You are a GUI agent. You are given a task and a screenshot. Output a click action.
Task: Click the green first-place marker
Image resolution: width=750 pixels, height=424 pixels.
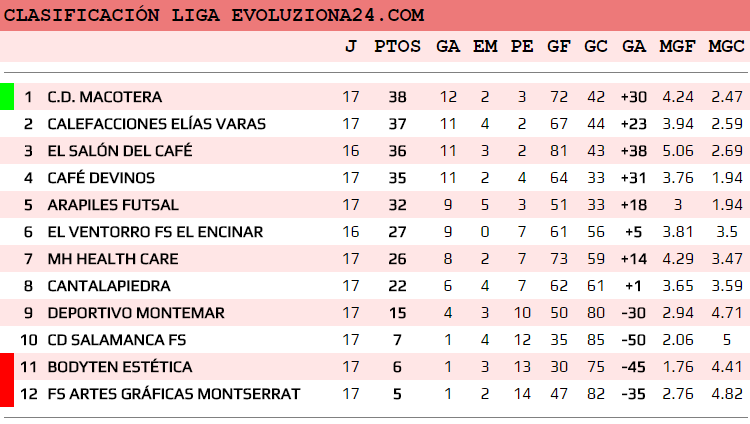point(6,97)
